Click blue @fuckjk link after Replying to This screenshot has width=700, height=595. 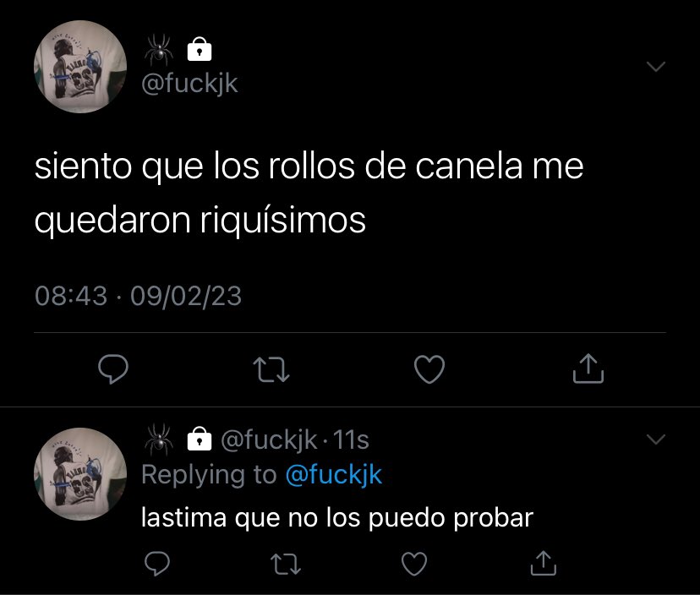point(333,474)
